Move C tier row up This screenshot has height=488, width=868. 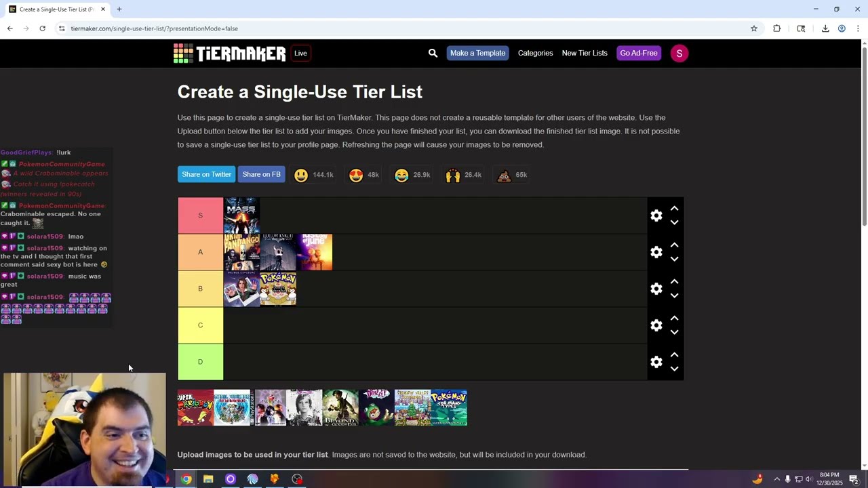pyautogui.click(x=674, y=319)
